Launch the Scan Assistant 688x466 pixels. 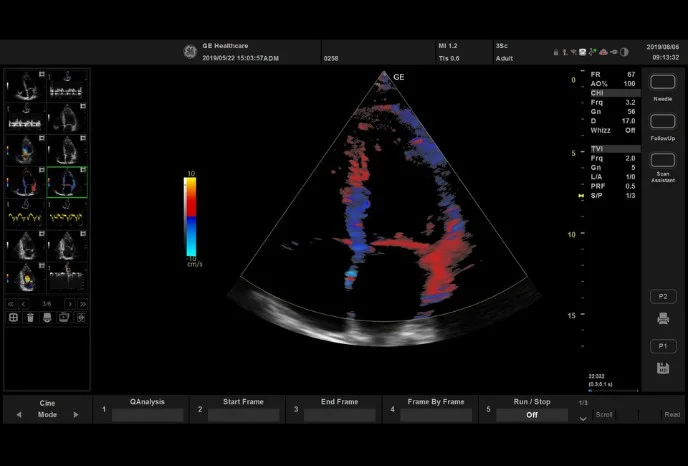point(662,160)
